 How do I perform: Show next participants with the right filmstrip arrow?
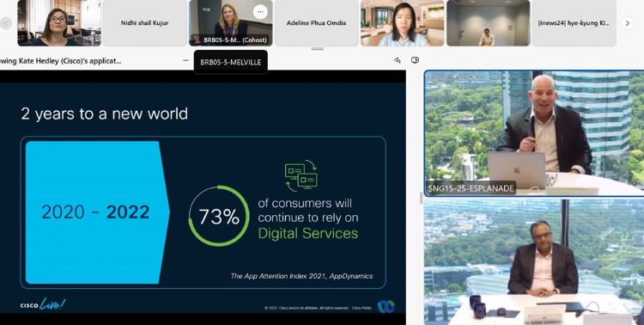pyautogui.click(x=627, y=23)
